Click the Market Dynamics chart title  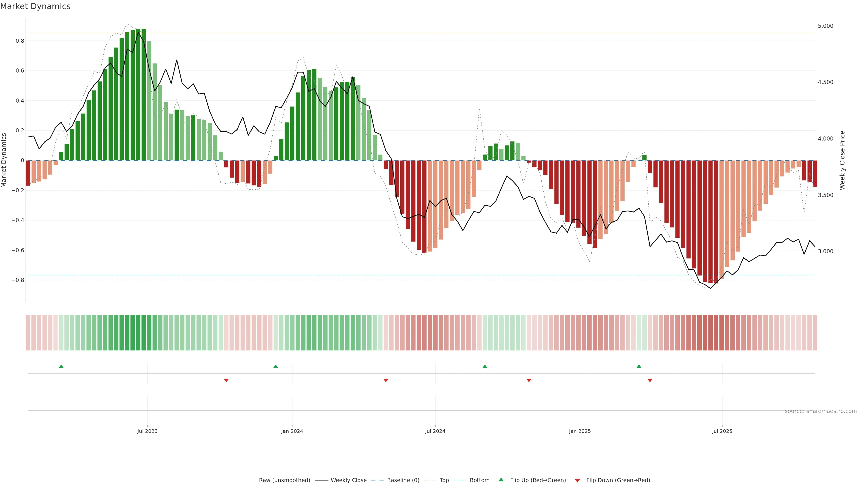pos(35,6)
